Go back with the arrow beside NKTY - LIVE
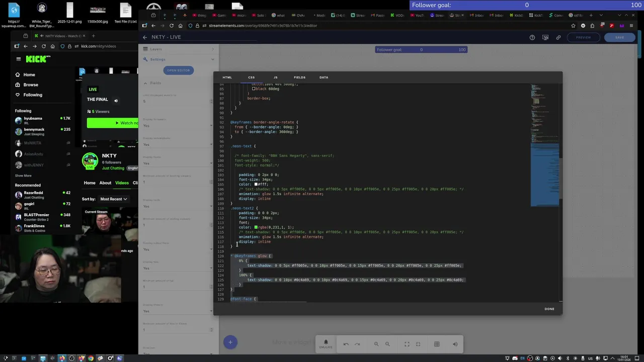The image size is (644, 362). [x=145, y=37]
